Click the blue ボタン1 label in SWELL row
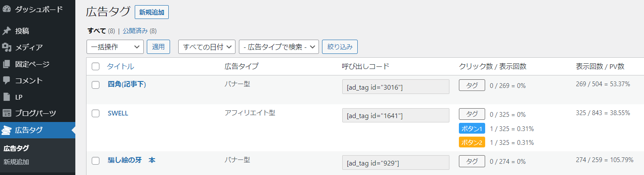This screenshot has width=644, height=175. (472, 128)
